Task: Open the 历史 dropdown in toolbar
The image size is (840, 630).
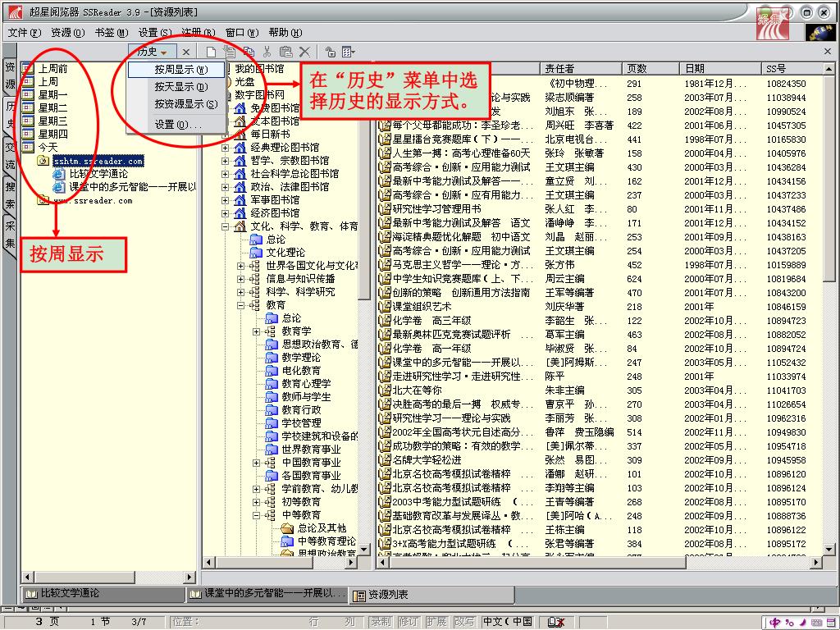Action: coord(153,52)
